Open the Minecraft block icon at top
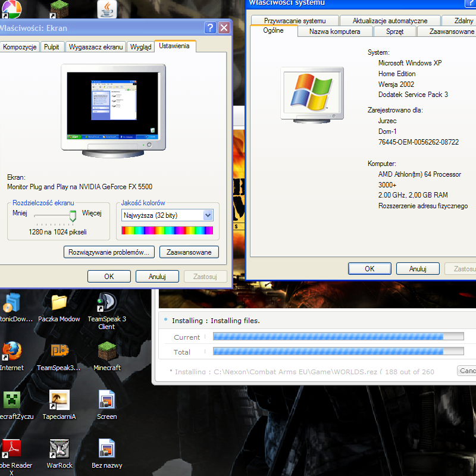Viewport: 476px width, 476px height. pyautogui.click(x=59, y=8)
